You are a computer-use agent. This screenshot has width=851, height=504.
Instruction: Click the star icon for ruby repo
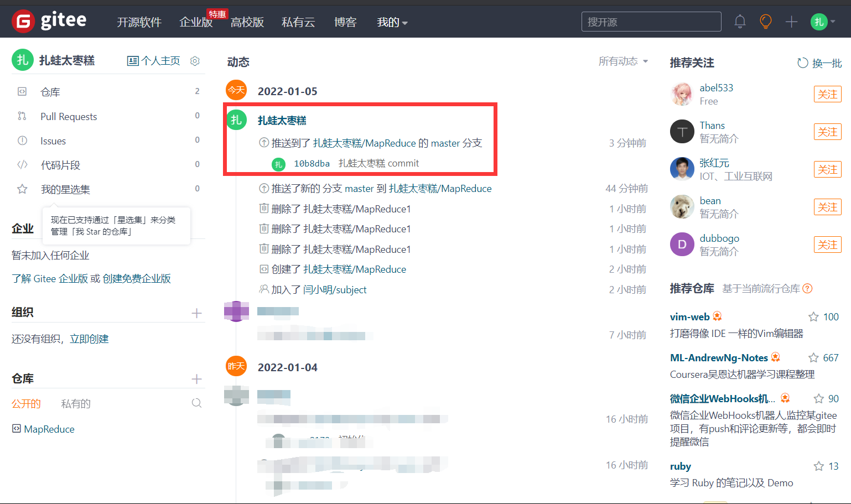819,466
